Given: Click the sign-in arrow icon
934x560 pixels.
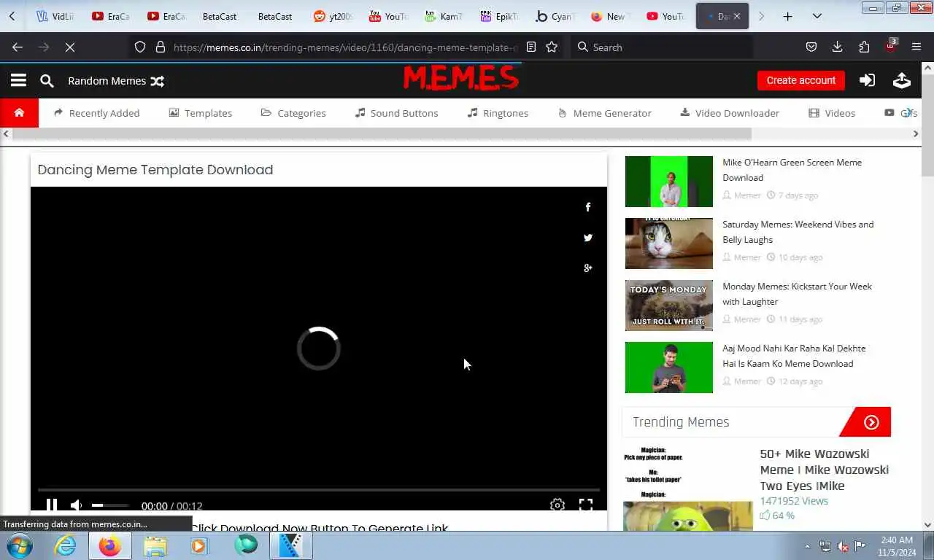Looking at the screenshot, I should click(867, 80).
